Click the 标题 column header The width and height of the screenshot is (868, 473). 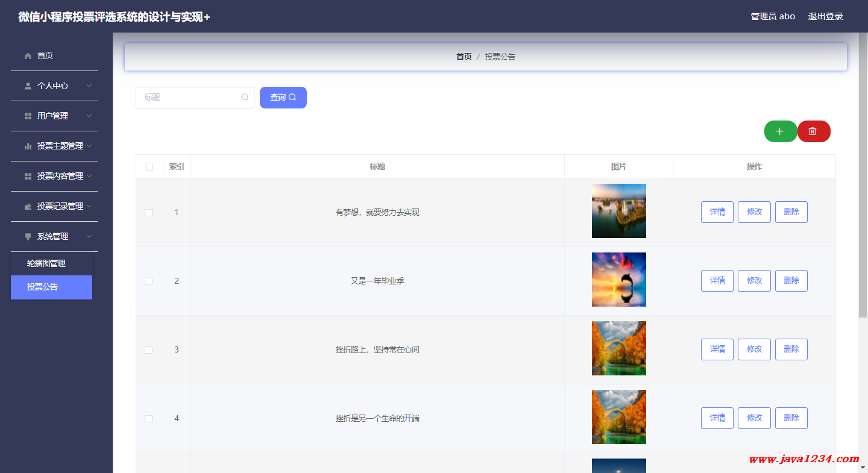coord(377,167)
